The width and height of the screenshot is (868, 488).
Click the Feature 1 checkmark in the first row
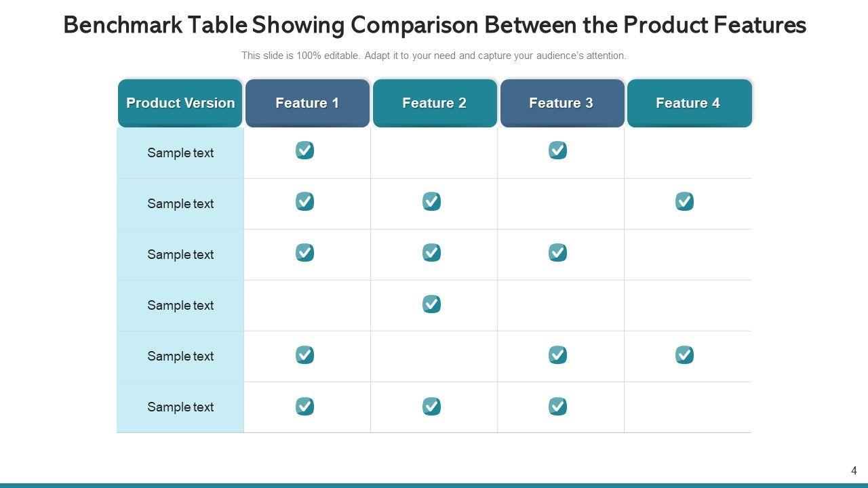click(x=304, y=150)
